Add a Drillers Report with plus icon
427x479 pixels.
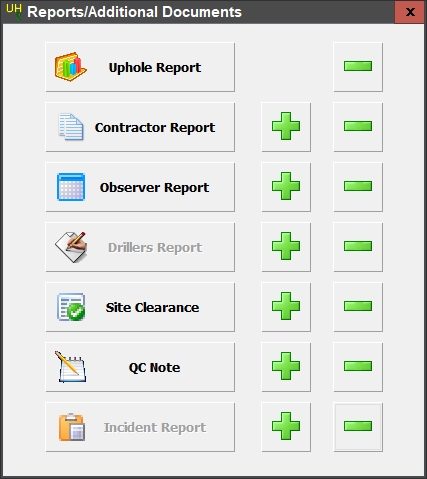[x=286, y=247]
